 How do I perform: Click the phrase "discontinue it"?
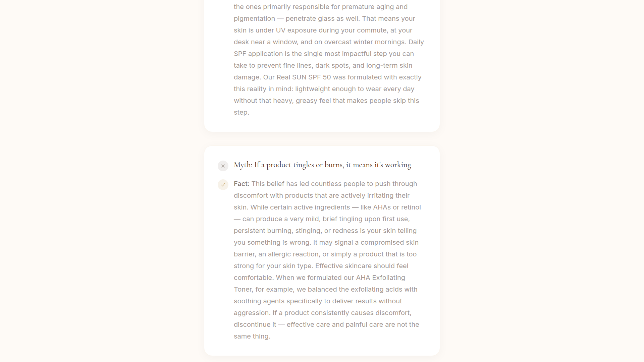[255, 324]
